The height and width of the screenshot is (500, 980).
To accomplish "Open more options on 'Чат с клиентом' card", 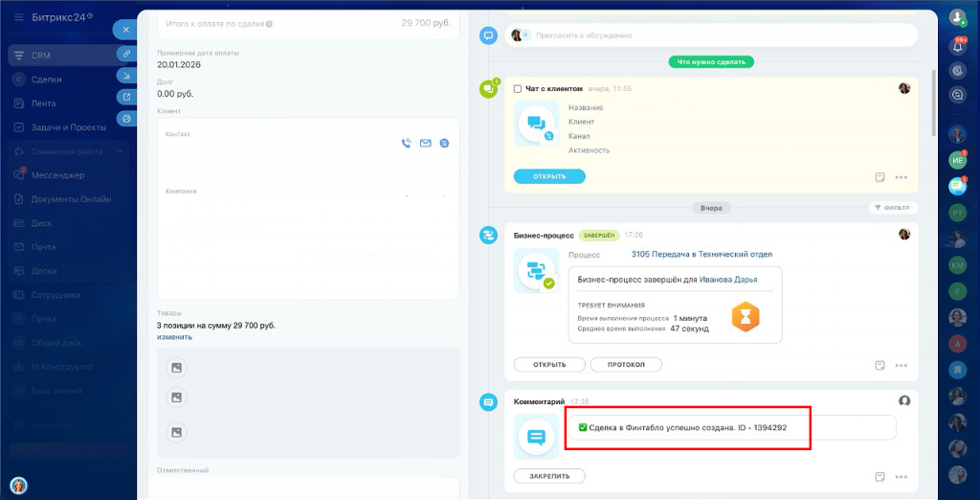I will pyautogui.click(x=901, y=177).
